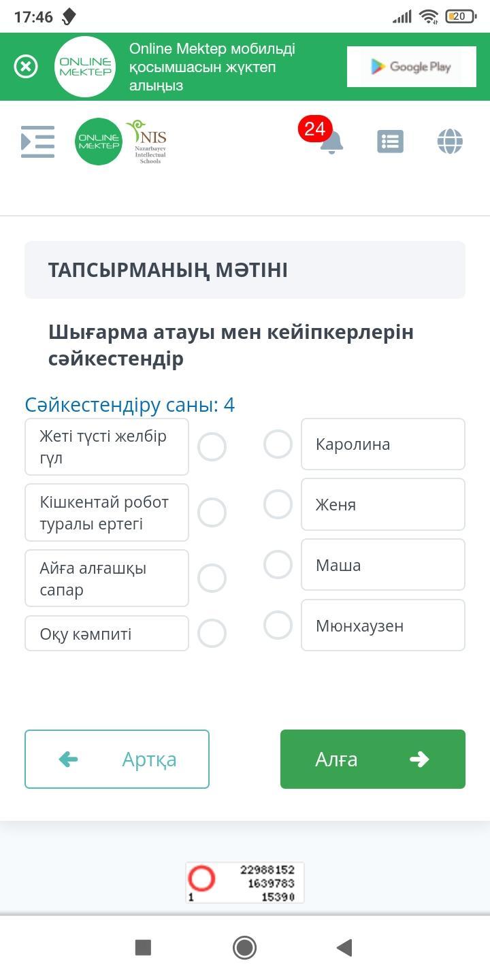Screen dimensions: 490x980
Task: Click the globe language icon
Action: click(450, 142)
